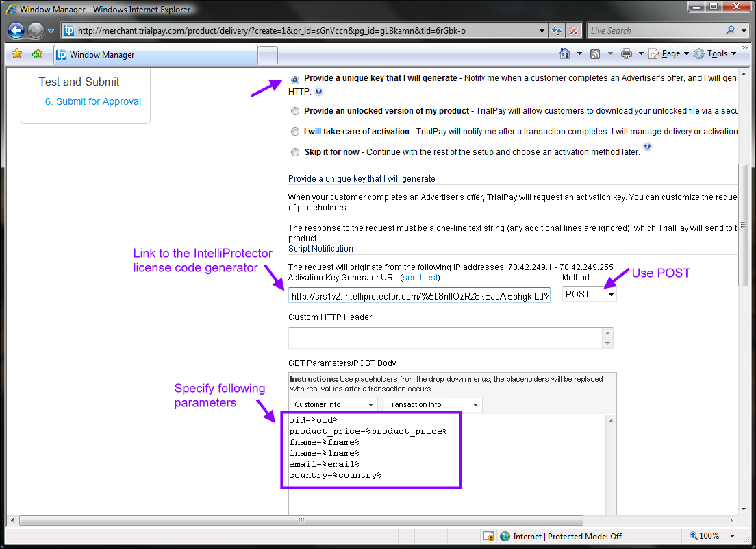Click the horizontal scrollbar thumb
The width and height of the screenshot is (756, 549).
(301, 520)
